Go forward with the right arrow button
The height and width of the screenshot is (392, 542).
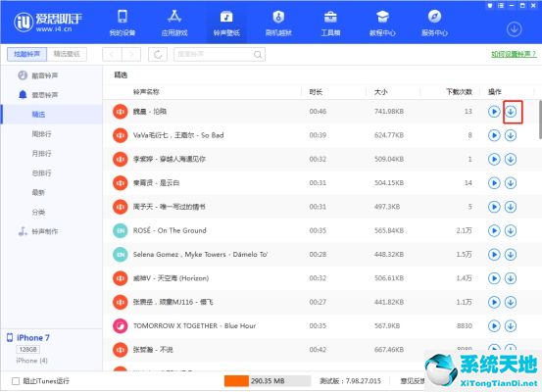point(131,54)
